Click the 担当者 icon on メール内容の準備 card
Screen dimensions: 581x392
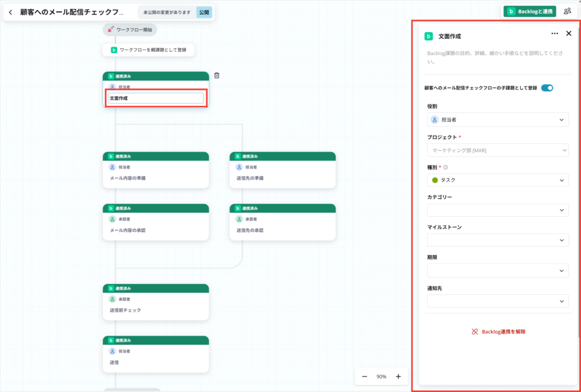point(112,167)
